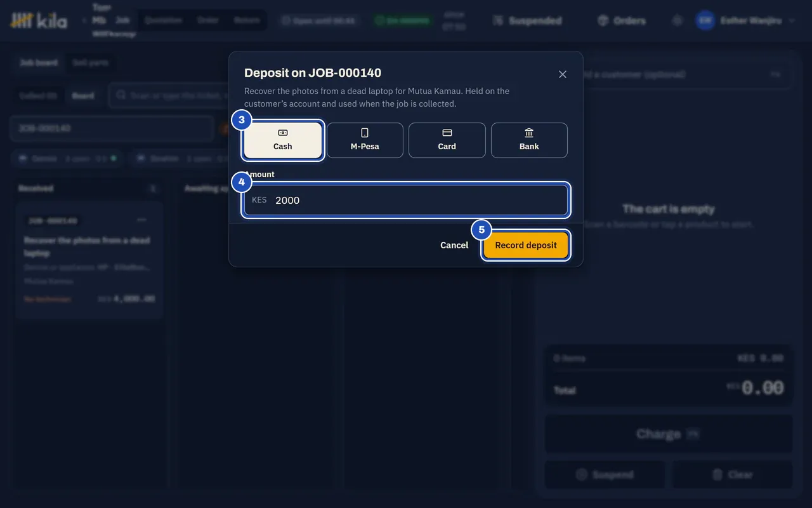Open the JOB-000140 card options menu
The width and height of the screenshot is (812, 508).
(141, 220)
